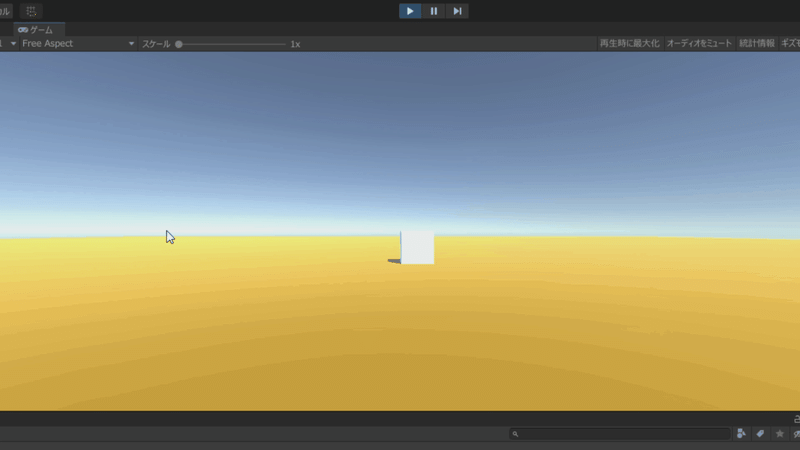Search by label tag icon
800x450 pixels.
pos(760,434)
